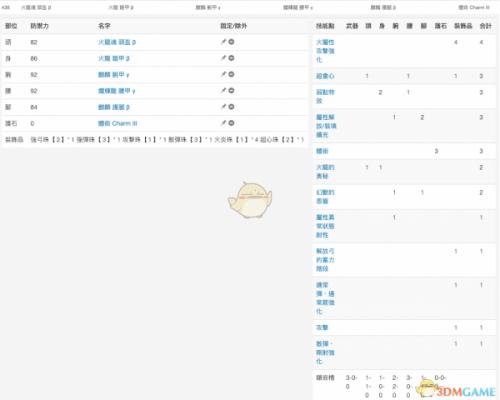Exclude the body armor with defense 86
Image resolution: width=500 pixels, height=400 pixels.
pyautogui.click(x=231, y=58)
